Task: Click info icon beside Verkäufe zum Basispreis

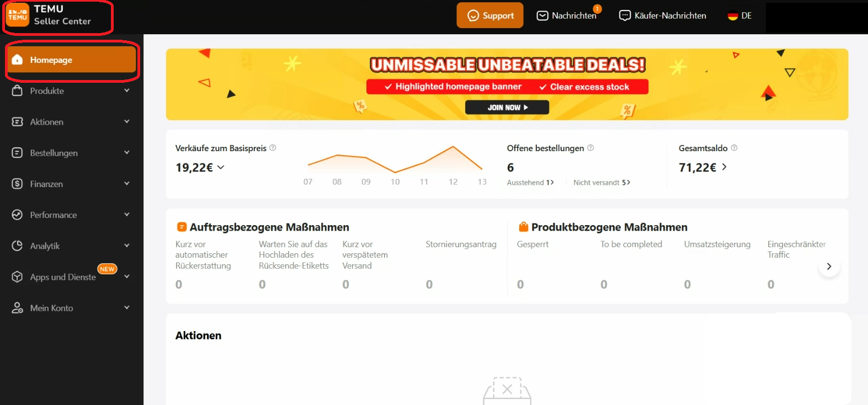Action: pyautogui.click(x=273, y=148)
